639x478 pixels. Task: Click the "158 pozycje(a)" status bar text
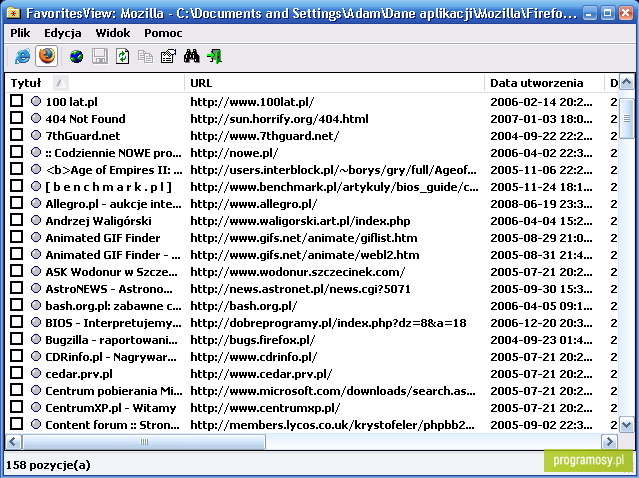click(x=48, y=465)
